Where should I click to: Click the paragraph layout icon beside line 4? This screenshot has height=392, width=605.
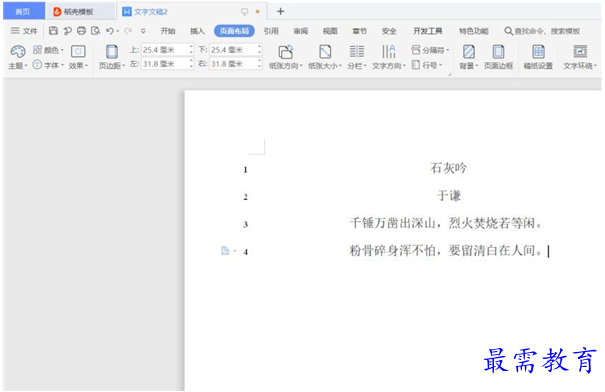point(225,250)
